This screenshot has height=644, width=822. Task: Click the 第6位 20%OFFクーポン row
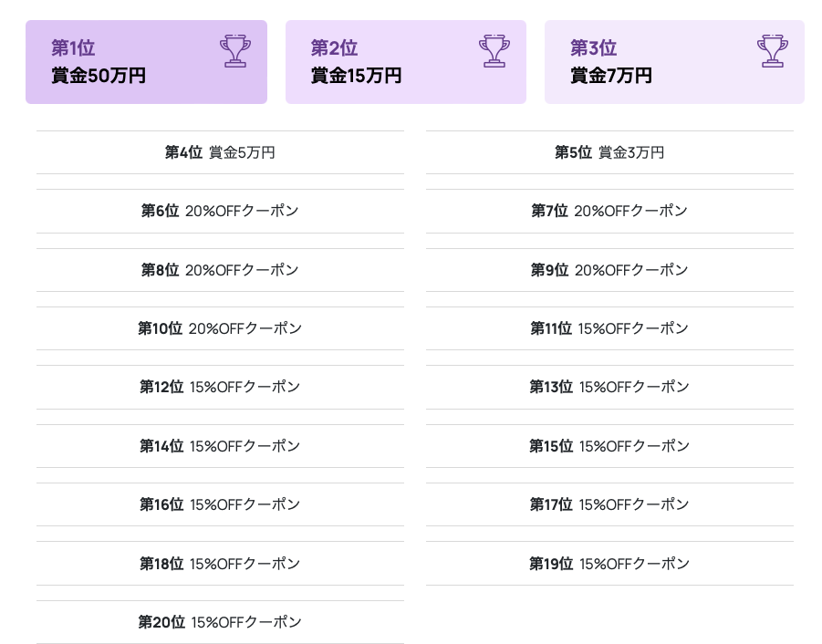pos(220,212)
